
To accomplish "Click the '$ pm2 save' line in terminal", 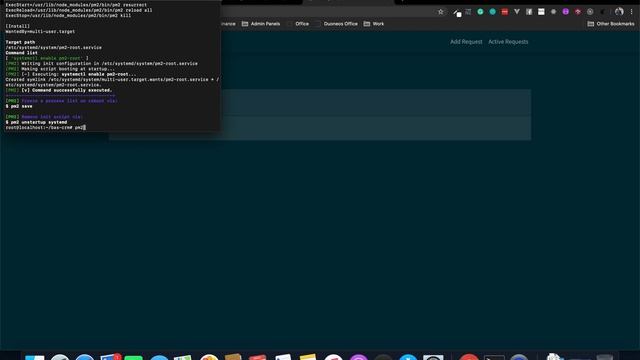I will pos(19,106).
